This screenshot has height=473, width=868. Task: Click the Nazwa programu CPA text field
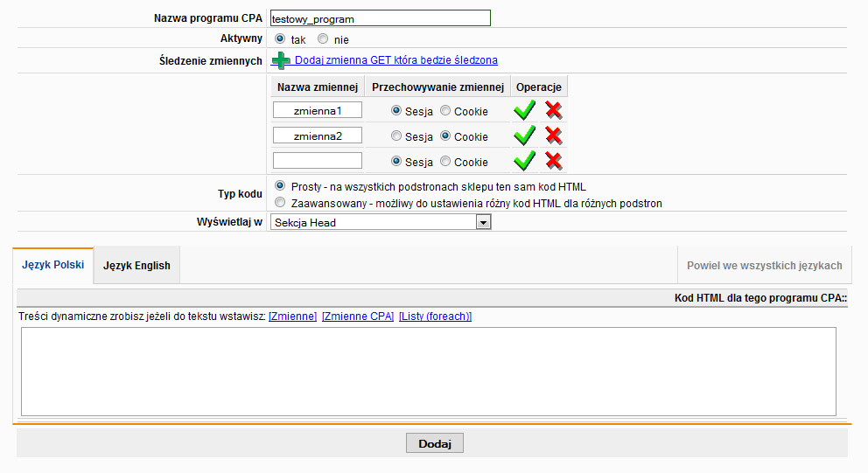click(x=380, y=17)
